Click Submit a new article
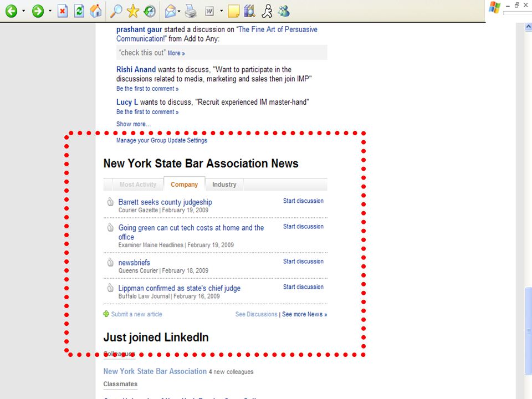Image resolution: width=532 pixels, height=399 pixels. pyautogui.click(x=137, y=314)
